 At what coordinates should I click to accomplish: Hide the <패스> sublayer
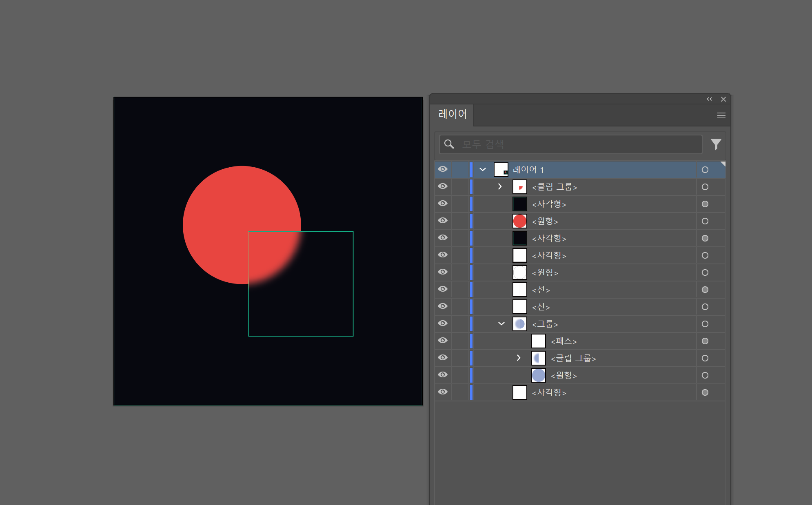[443, 341]
